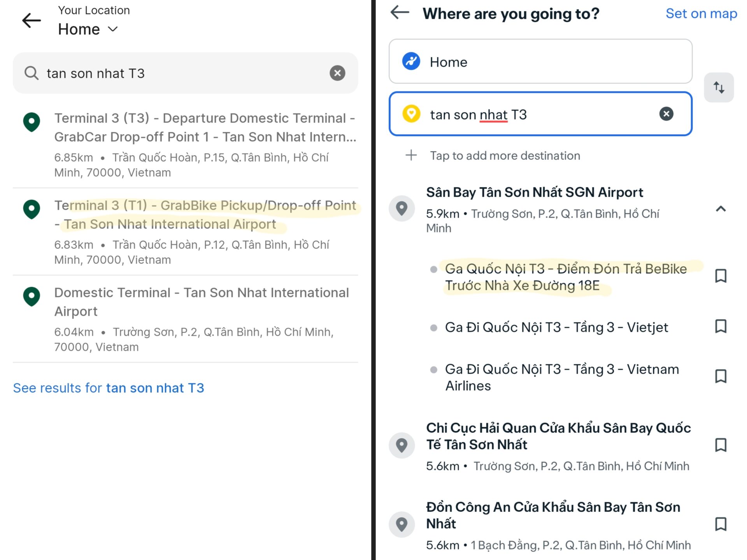Tap pin icon beside SGN Airport
747x560 pixels.
pos(402,208)
